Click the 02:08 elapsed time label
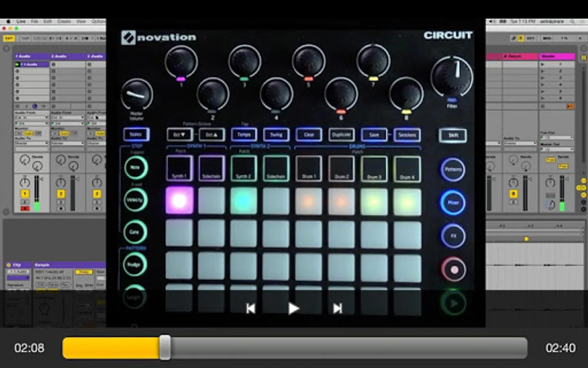This screenshot has width=588, height=368. tap(29, 348)
